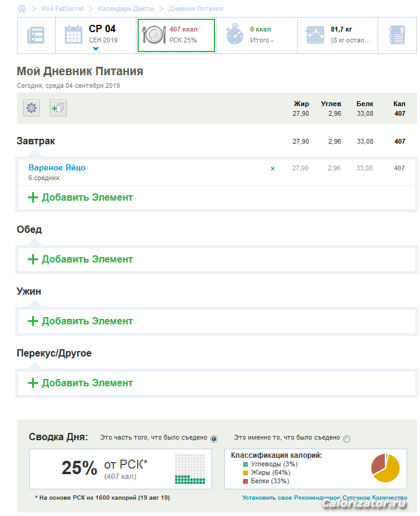Open the exercise stopwatch icon tab

click(234, 35)
